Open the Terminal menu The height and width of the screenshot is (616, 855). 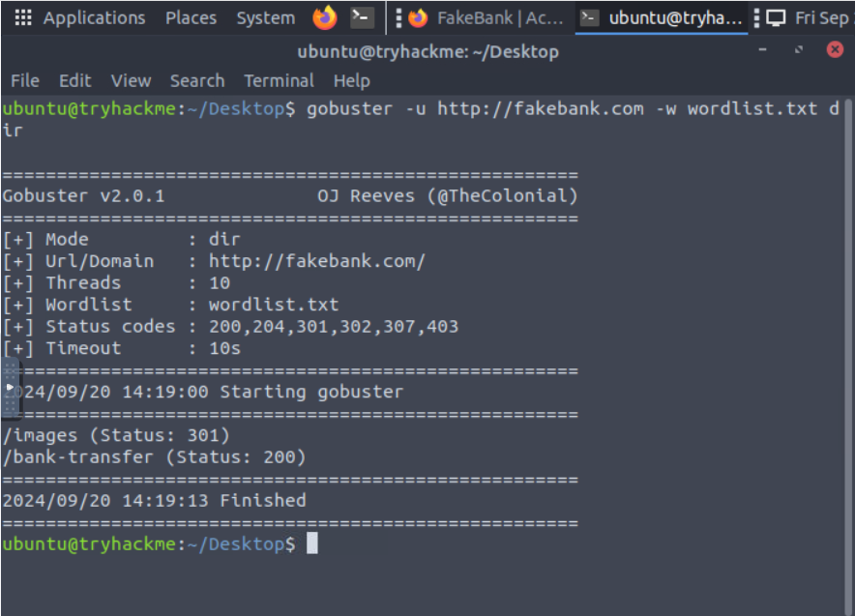click(280, 80)
